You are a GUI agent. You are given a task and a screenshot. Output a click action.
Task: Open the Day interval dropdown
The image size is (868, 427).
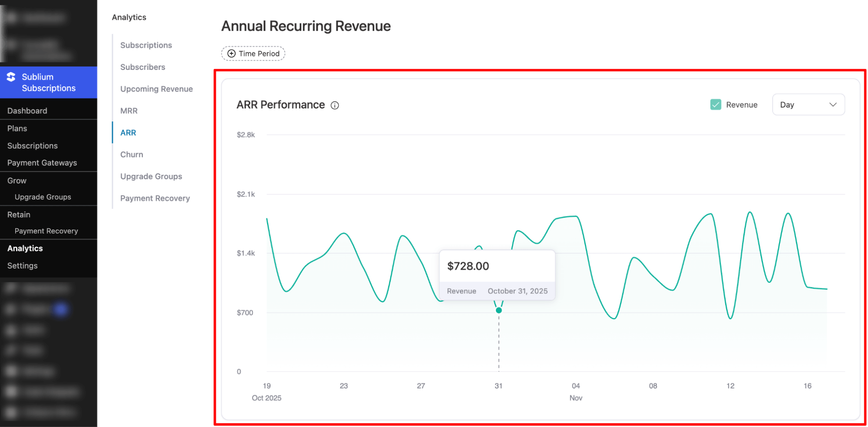coord(808,105)
